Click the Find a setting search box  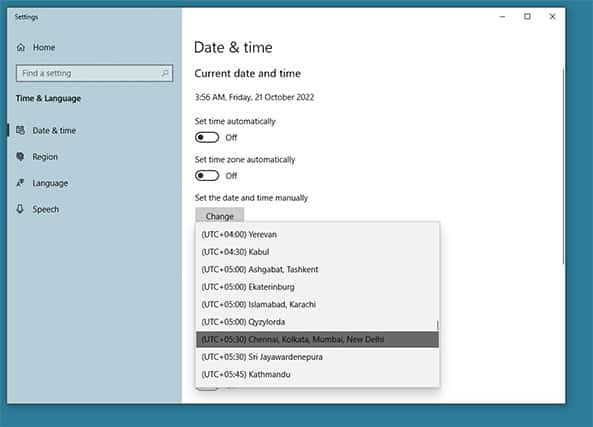pyautogui.click(x=95, y=73)
